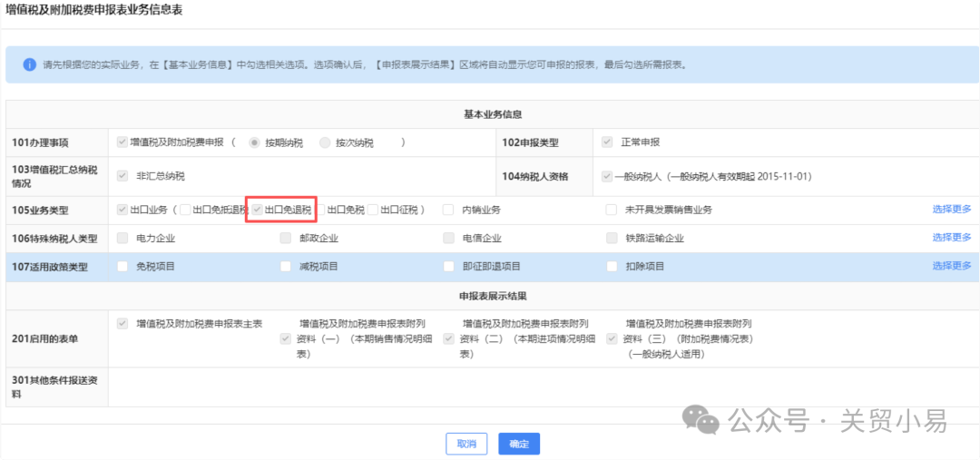The image size is (980, 460).
Task: Check the 邮政企业 checkbox
Action: (x=286, y=238)
